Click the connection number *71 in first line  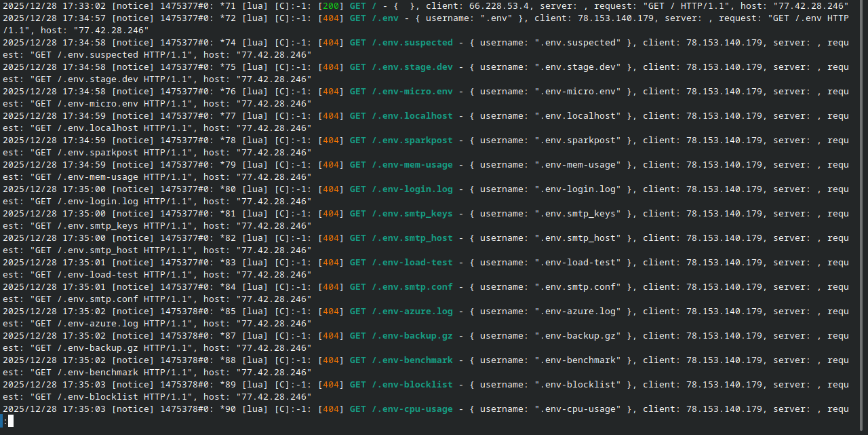[228, 5]
